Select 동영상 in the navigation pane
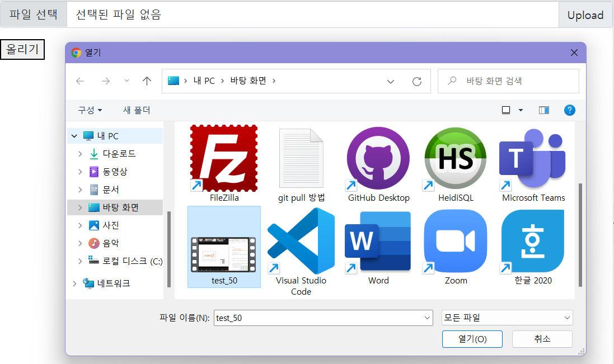The height and width of the screenshot is (364, 614). 115,172
